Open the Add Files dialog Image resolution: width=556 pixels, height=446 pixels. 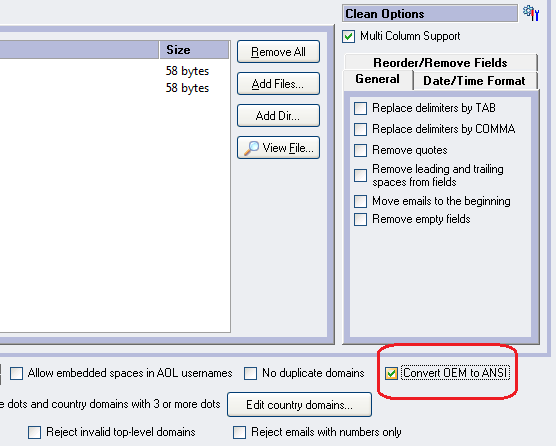click(278, 84)
